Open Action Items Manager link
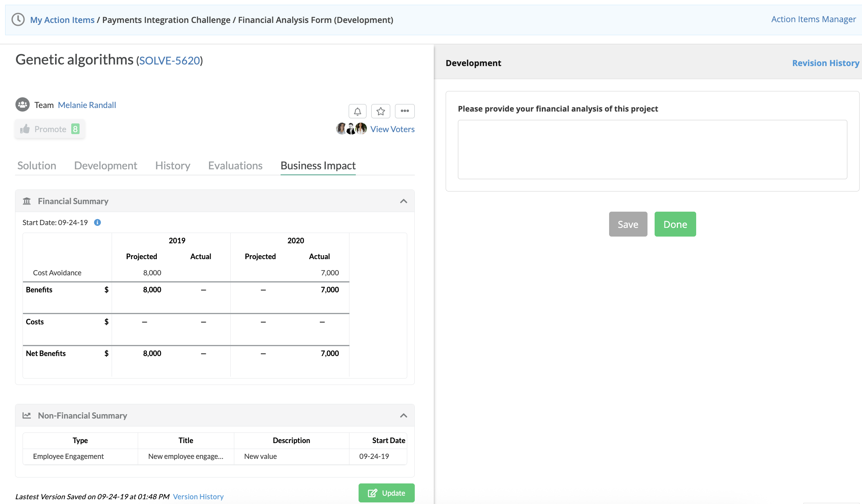 point(813,19)
